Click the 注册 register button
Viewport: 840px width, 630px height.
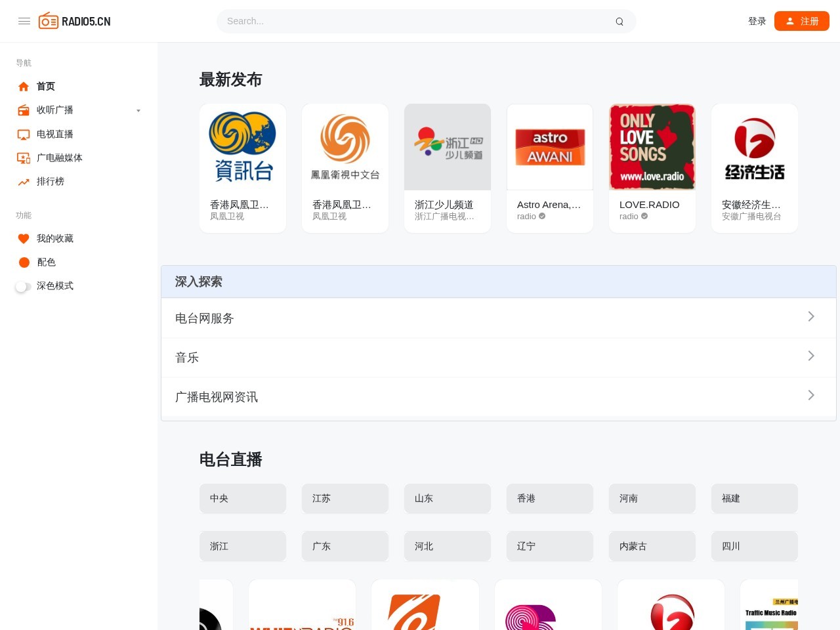802,21
